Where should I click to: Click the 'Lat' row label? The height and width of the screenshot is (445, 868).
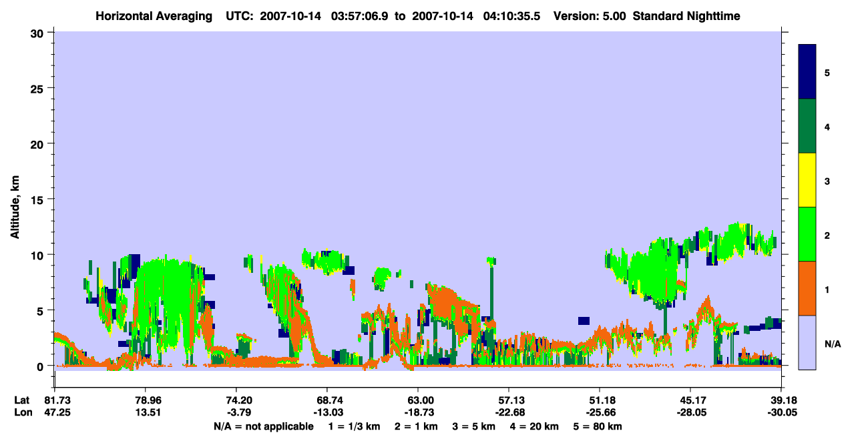click(x=22, y=400)
